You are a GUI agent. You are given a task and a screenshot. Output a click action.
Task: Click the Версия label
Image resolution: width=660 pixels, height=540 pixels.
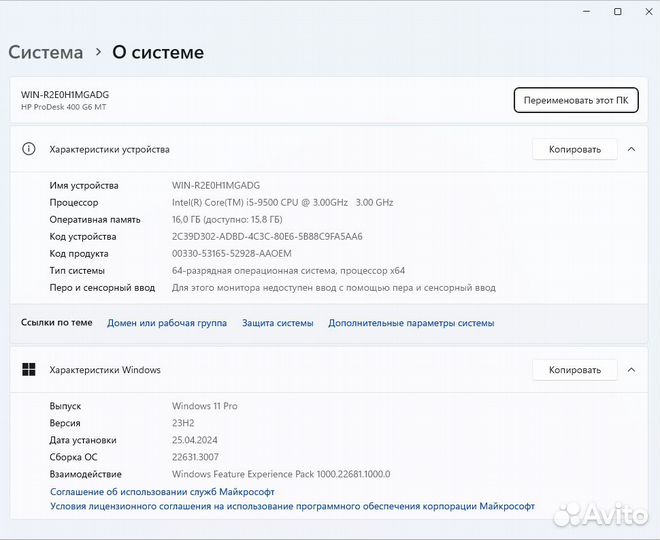(x=65, y=423)
